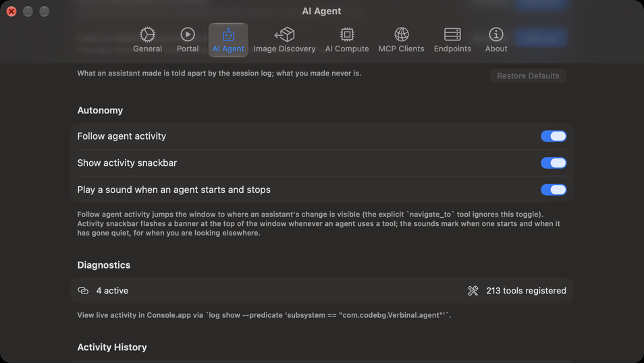Click the Activity History section heading
This screenshot has width=644, height=363.
point(112,347)
